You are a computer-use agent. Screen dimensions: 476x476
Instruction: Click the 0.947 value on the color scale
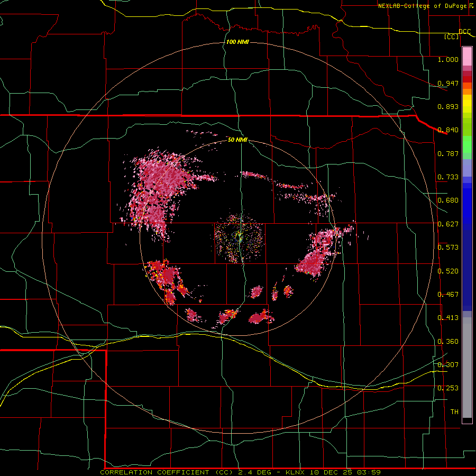tap(448, 83)
